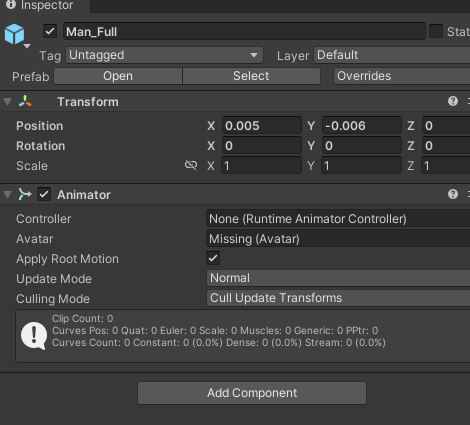Viewport: 470px width, 425px height.
Task: Click the Scale label
Action: point(32,166)
